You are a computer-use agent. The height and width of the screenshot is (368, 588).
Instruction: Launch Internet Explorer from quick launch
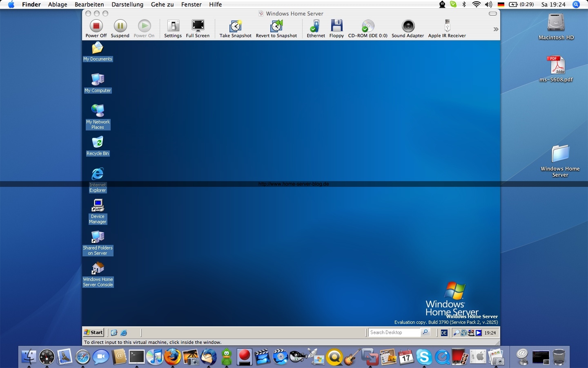click(x=124, y=333)
